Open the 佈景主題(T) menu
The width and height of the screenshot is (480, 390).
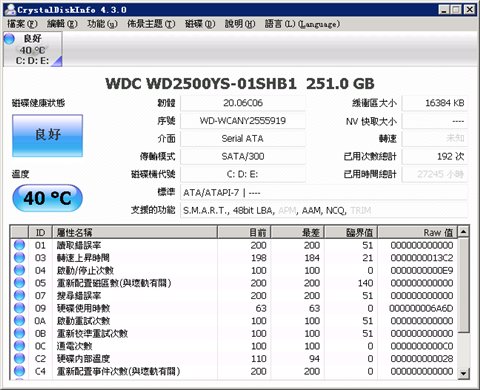151,24
